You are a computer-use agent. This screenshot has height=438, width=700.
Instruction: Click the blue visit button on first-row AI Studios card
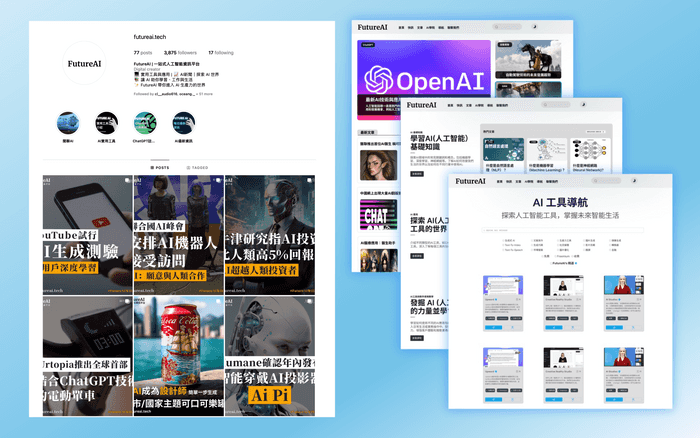614,327
